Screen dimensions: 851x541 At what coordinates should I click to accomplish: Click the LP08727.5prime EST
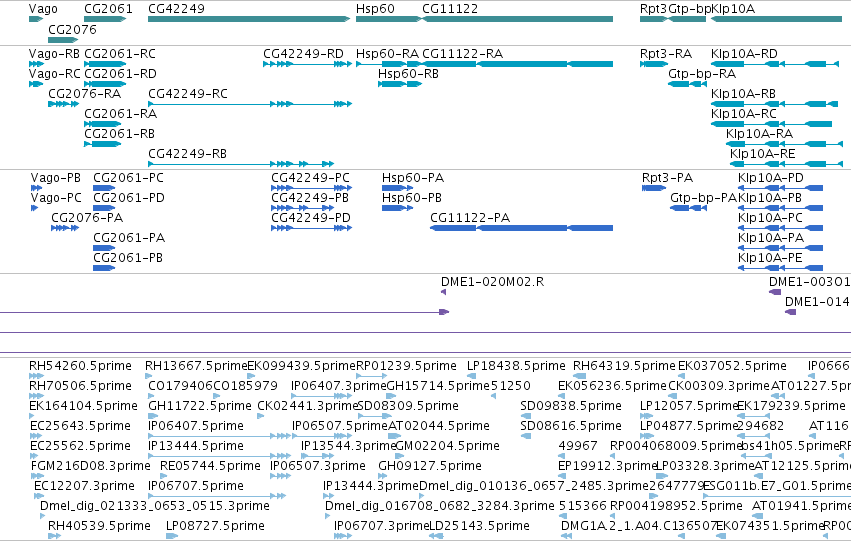coord(172,536)
